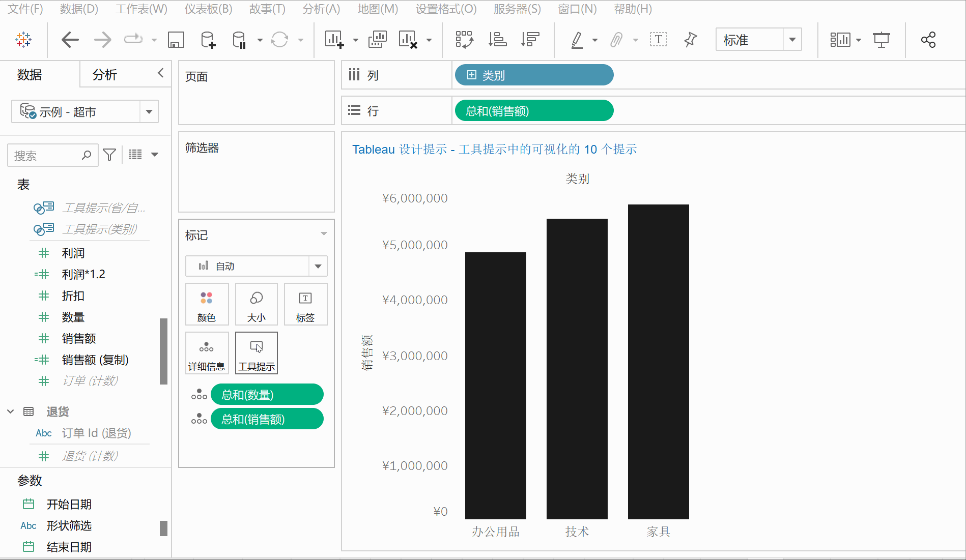This screenshot has width=966, height=560.
Task: Open the Show/Hide cards icon
Action: click(x=840, y=40)
